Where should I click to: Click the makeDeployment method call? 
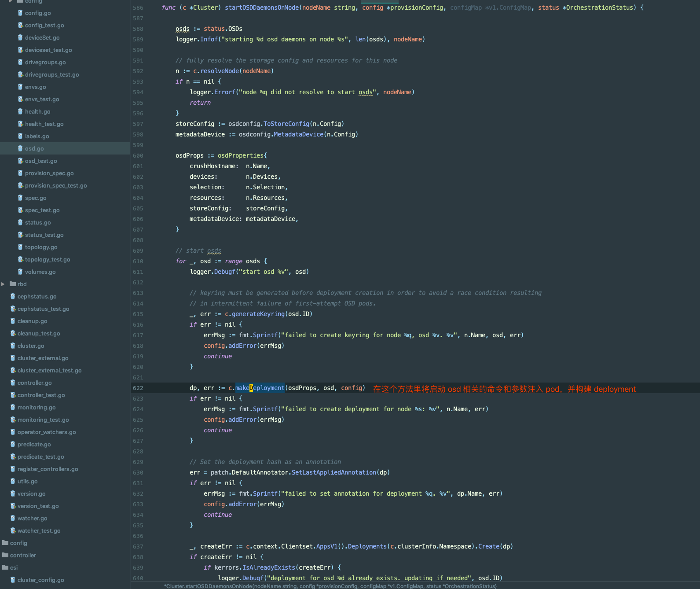[260, 388]
